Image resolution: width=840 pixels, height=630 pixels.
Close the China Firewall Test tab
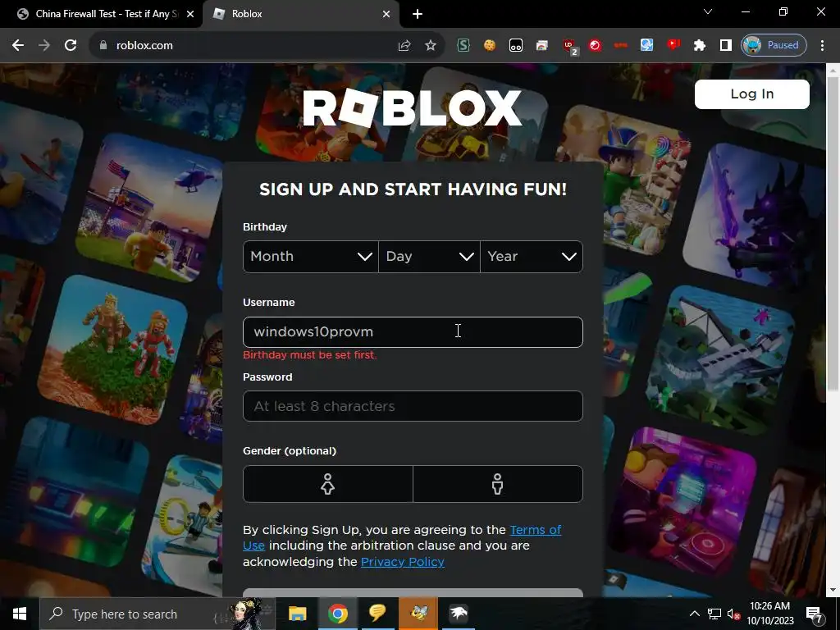189,14
